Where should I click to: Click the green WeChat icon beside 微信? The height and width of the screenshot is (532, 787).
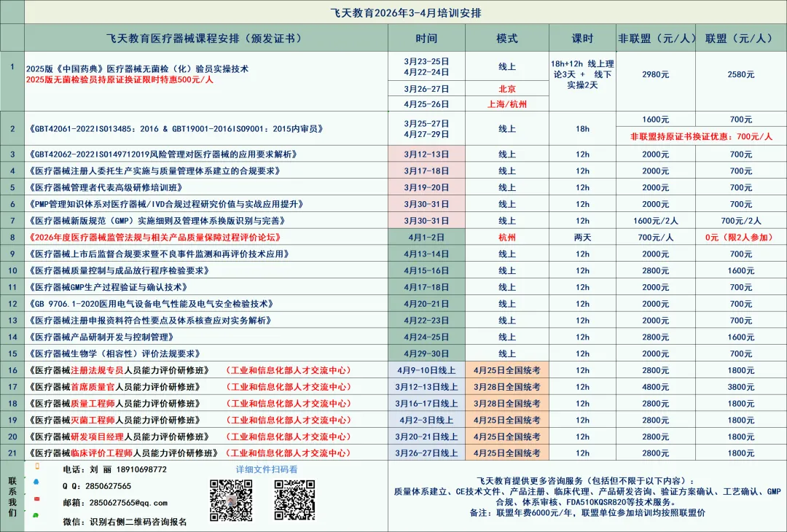pos(36,515)
